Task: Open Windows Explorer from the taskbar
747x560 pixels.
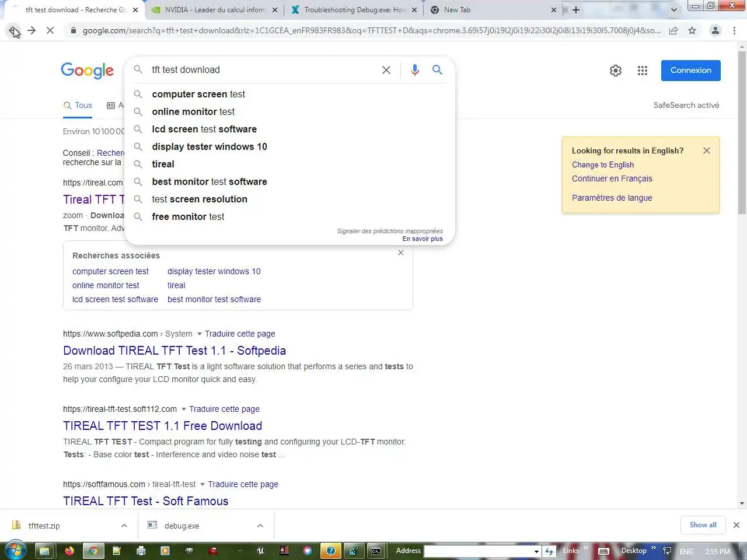Action: [x=44, y=550]
